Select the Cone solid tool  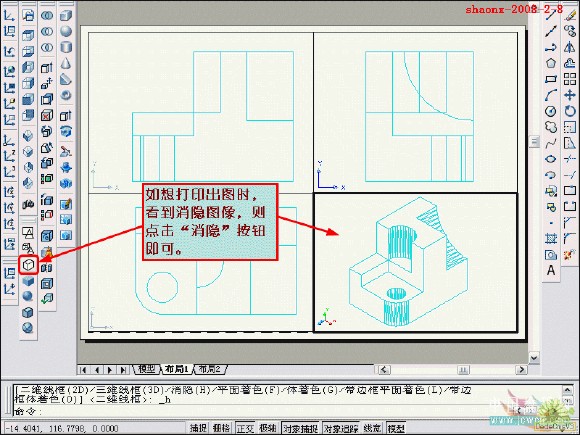66,63
